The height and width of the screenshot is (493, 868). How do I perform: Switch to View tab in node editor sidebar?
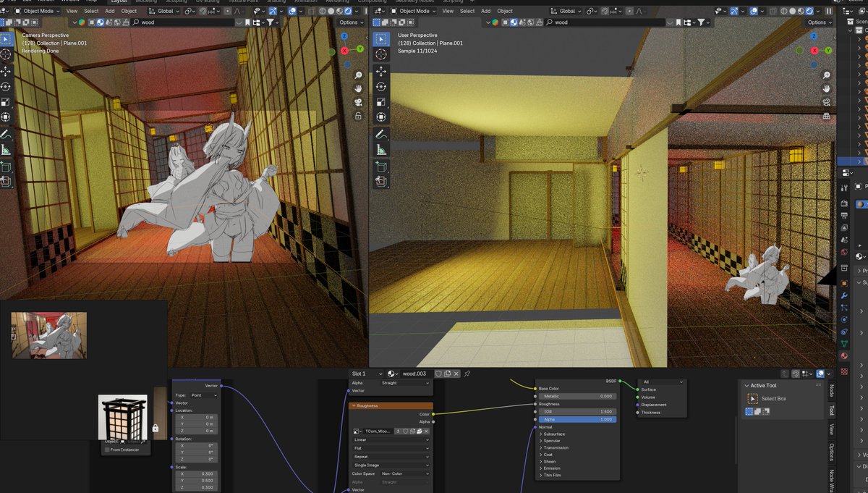[831, 429]
